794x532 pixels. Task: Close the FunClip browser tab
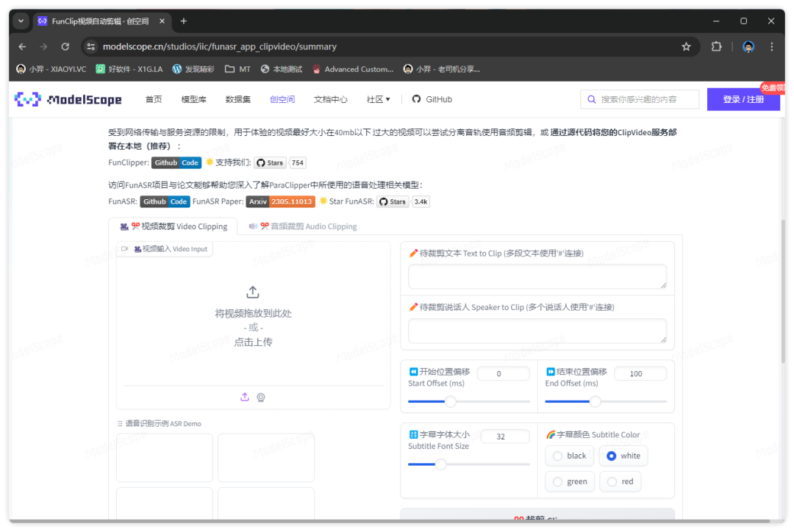pyautogui.click(x=162, y=21)
